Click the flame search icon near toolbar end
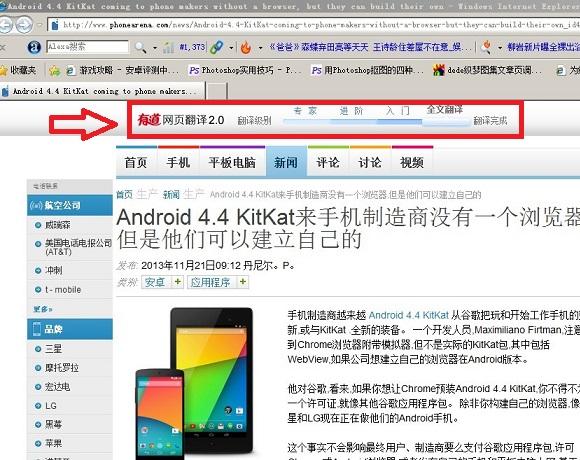Viewport: 580px width, 460px height. [x=486, y=47]
